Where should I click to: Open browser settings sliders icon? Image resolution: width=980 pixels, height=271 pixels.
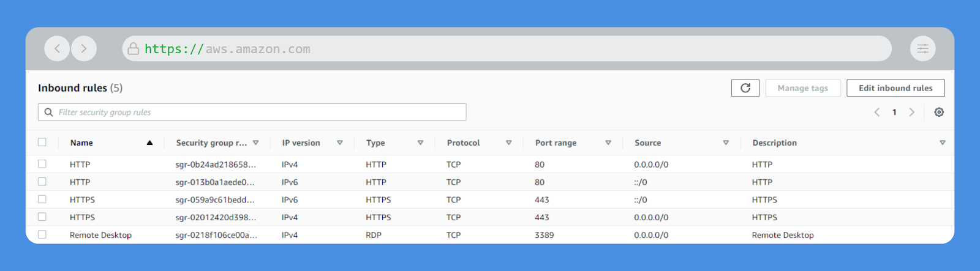coord(922,48)
